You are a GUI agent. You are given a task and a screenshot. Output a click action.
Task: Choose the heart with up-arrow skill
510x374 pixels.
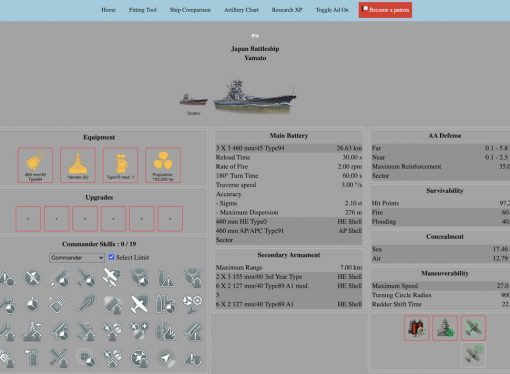(x=112, y=304)
